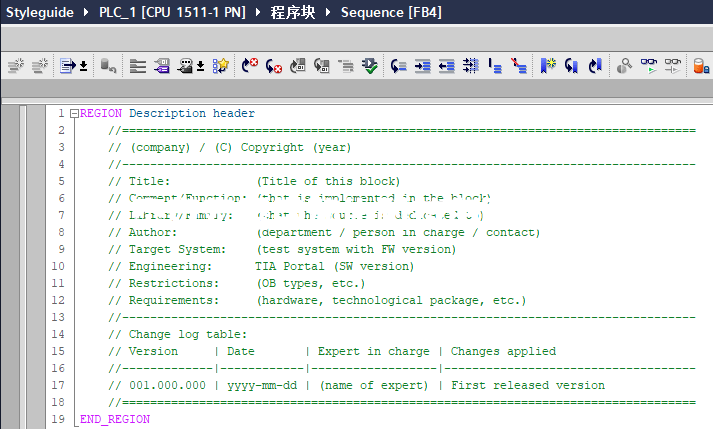Open the dropdown arrow beside the navigate-to-line icon

click(84, 67)
